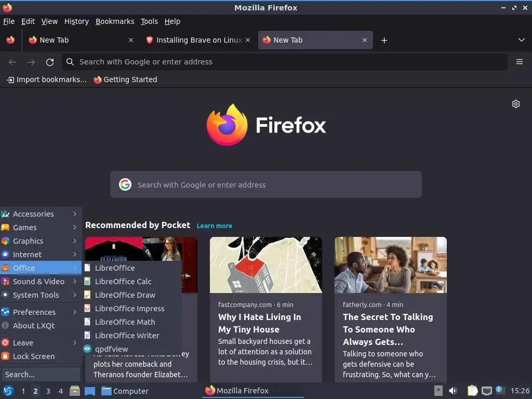The width and height of the screenshot is (532, 399).
Task: Launch LibreOffice Math
Action: 131,322
